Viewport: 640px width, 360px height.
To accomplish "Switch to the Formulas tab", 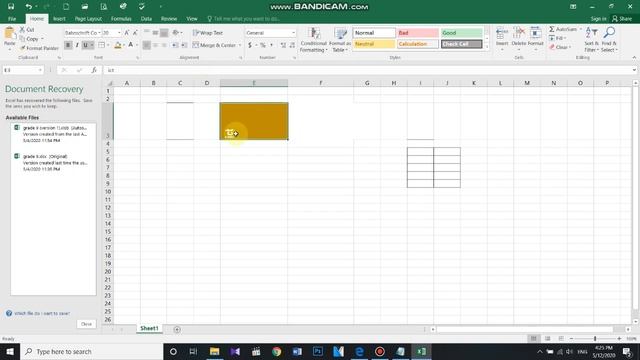I will point(121,19).
